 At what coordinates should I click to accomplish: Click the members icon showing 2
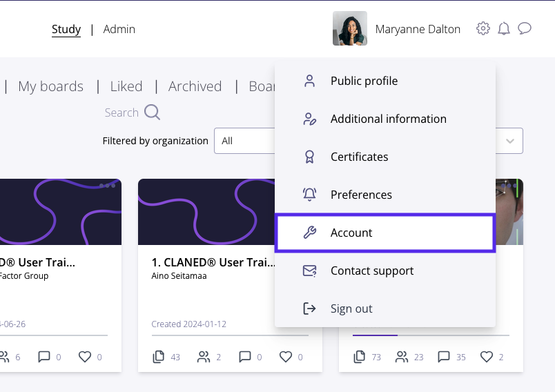204,357
